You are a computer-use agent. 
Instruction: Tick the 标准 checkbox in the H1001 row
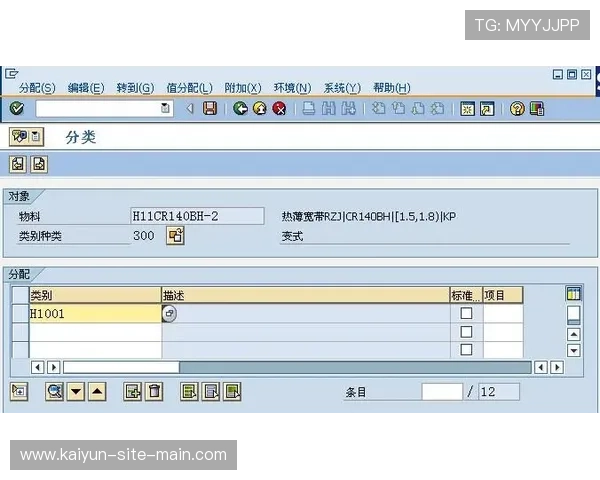tap(466, 313)
